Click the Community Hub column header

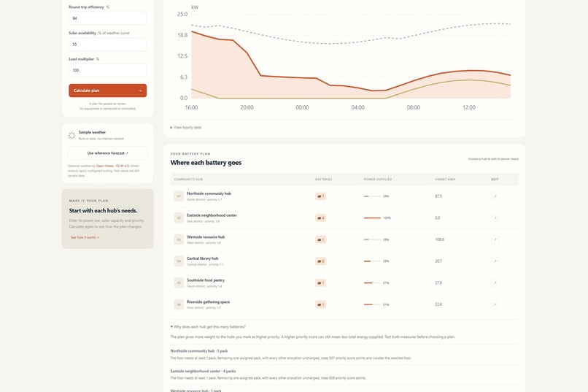(188, 180)
